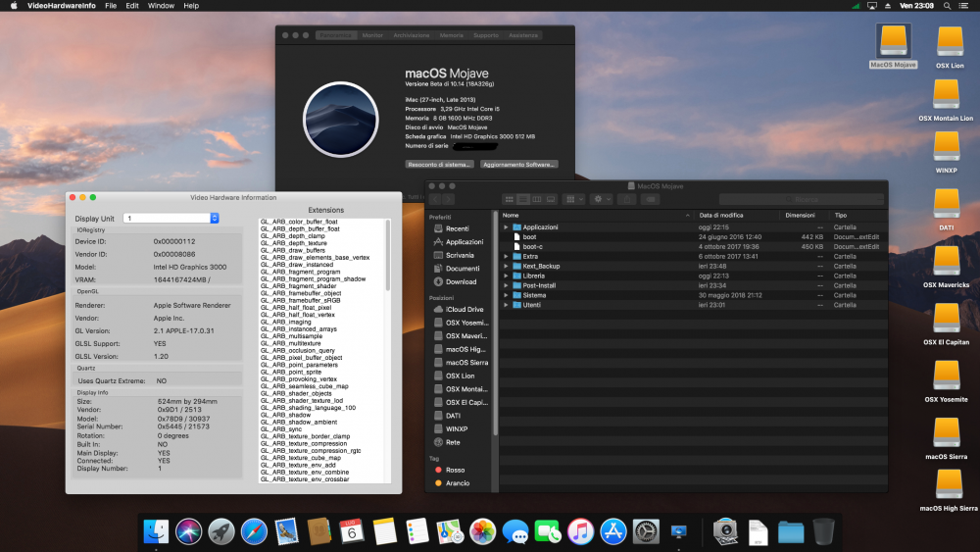Screen dimensions: 980x552
Task: Open Reminders in the Dock
Action: 416,531
